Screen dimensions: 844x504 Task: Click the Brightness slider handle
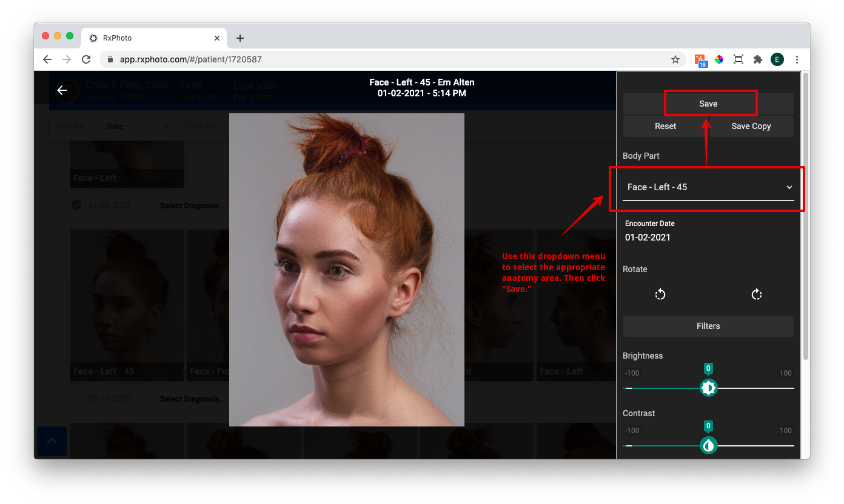coord(708,388)
